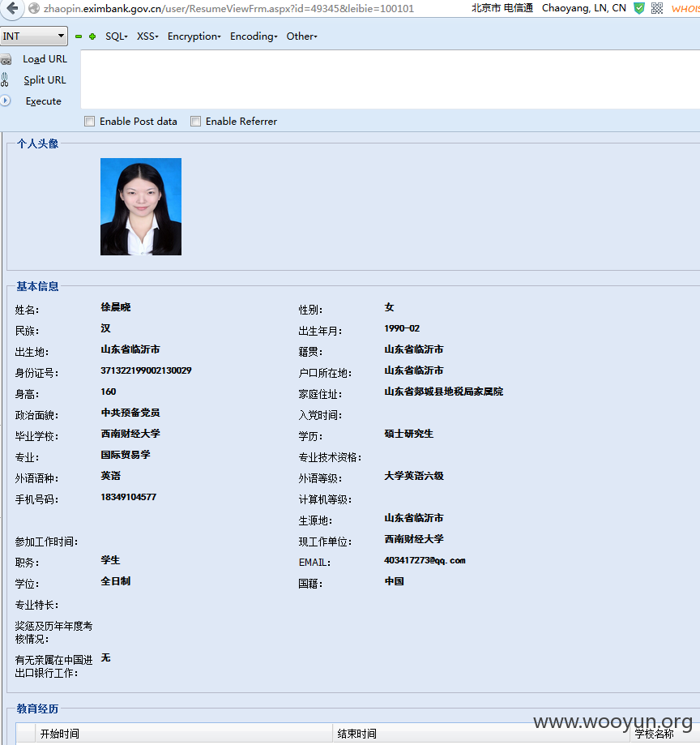Click the nationality value 中国

pyautogui.click(x=394, y=581)
